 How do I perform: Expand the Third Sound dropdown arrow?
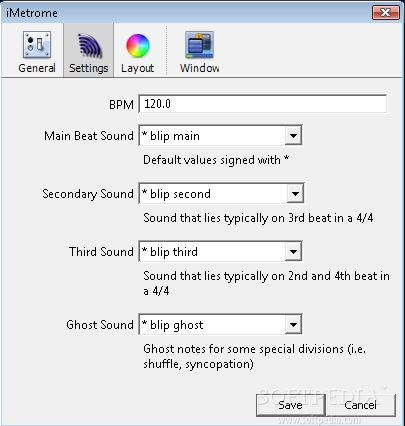[x=293, y=251]
